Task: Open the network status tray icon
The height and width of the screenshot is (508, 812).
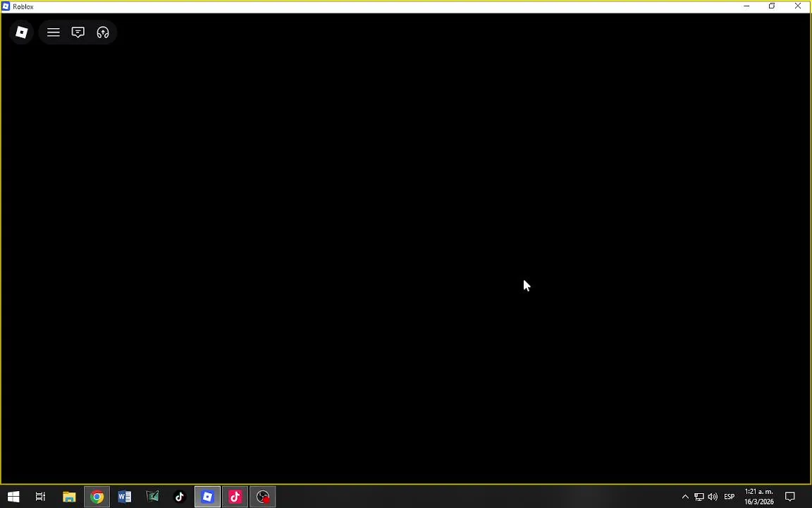Action: click(699, 497)
